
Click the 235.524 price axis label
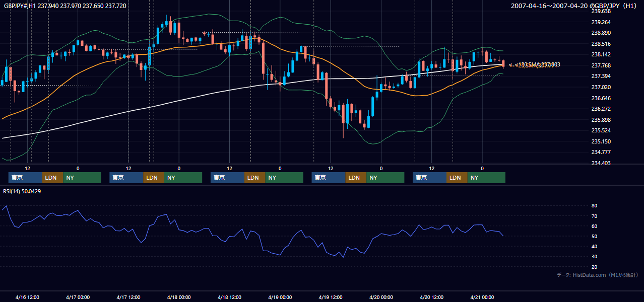[601, 130]
